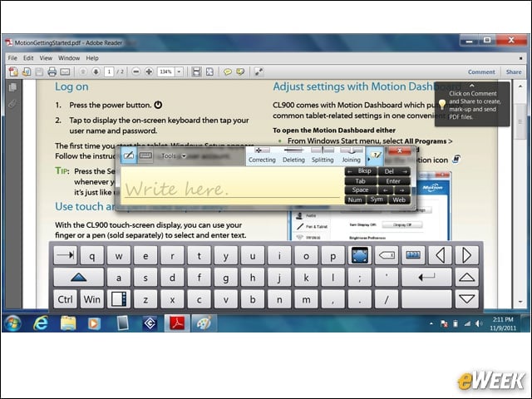Switch on-screen keyboard to numeric layout
The width and height of the screenshot is (532, 399).
pos(413,255)
